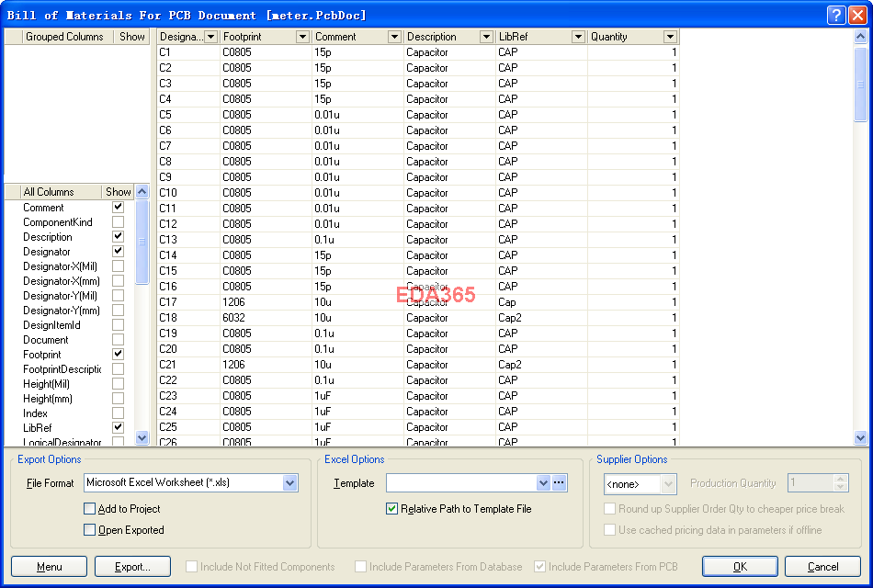Open the Description column filter arrow

(x=486, y=37)
